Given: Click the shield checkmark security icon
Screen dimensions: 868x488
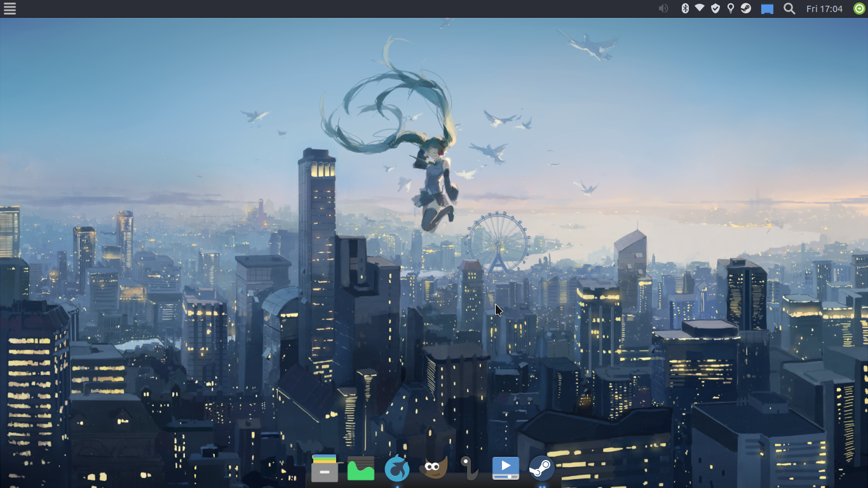Looking at the screenshot, I should tap(715, 8).
